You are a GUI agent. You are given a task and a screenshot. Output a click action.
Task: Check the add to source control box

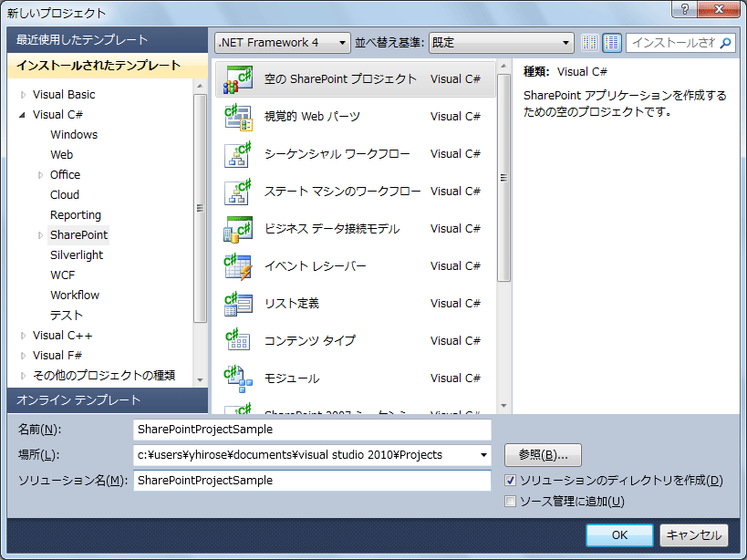click(510, 501)
